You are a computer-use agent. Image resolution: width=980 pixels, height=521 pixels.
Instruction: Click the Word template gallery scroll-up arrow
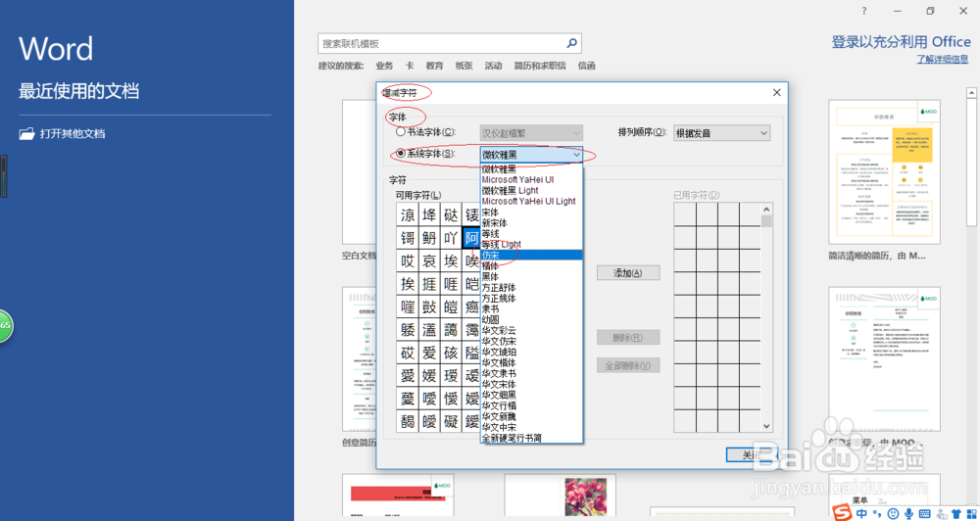[972, 92]
